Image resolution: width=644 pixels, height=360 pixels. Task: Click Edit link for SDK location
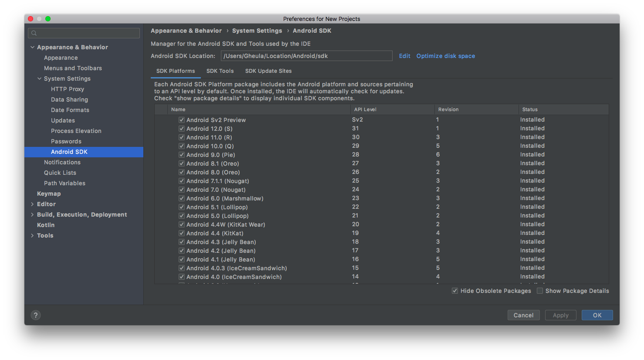(404, 56)
